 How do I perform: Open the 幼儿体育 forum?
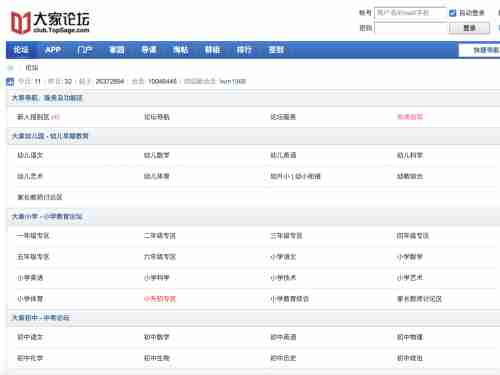click(x=157, y=176)
